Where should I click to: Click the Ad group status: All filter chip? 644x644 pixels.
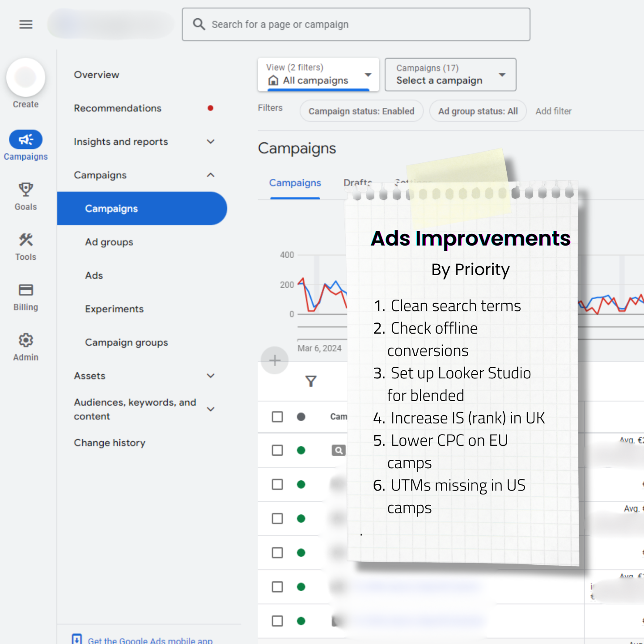478,111
